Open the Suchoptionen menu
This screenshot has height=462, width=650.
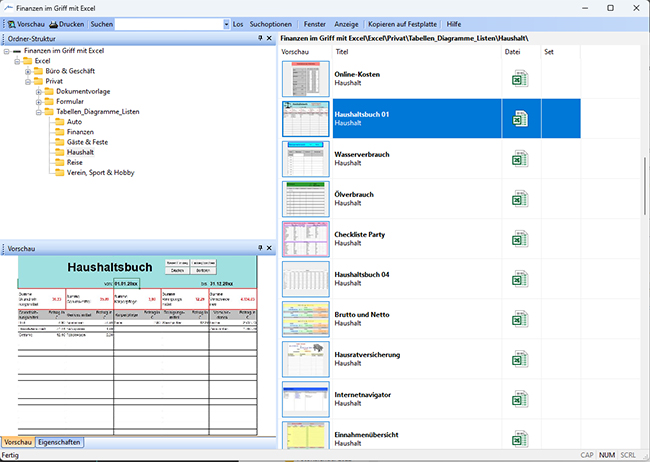(272, 23)
